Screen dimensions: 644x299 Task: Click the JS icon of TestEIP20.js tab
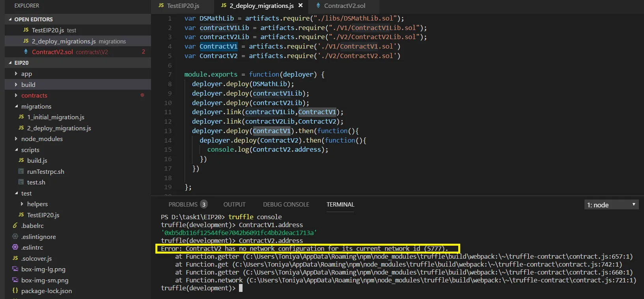161,6
